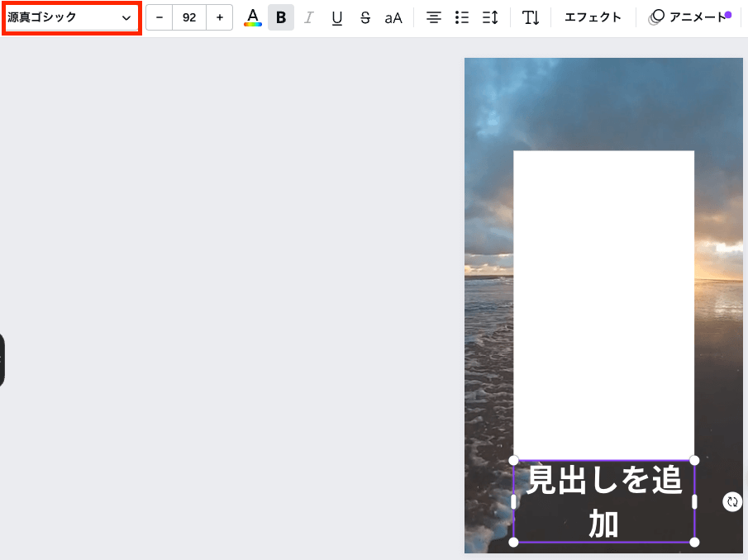Change text alignment
The height and width of the screenshot is (560, 748).
434,17
